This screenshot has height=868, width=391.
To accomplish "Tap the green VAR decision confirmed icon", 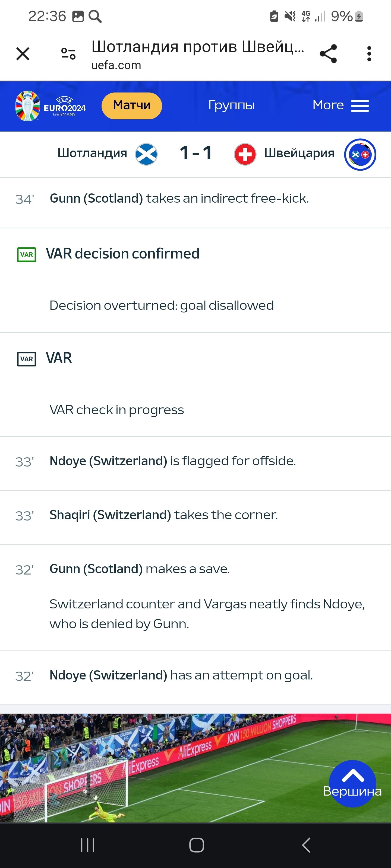I will tap(27, 254).
